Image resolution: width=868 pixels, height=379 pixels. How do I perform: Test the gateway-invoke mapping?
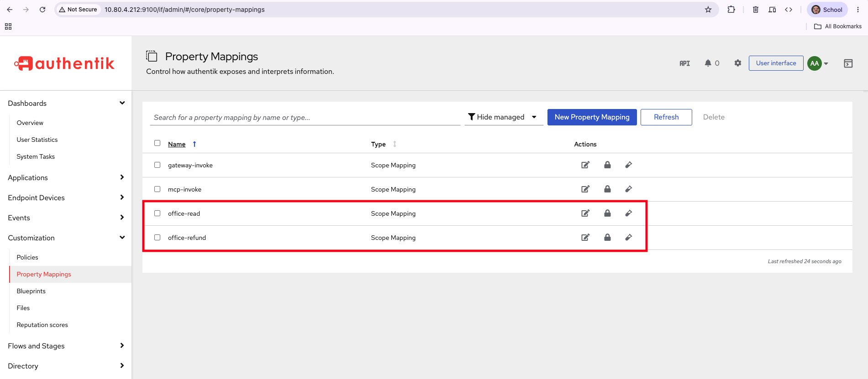pyautogui.click(x=629, y=165)
